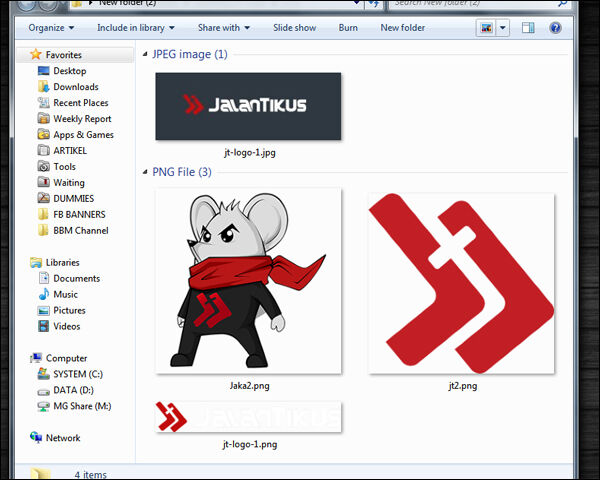The width and height of the screenshot is (600, 480).
Task: Click the Slide show button
Action: coord(295,28)
